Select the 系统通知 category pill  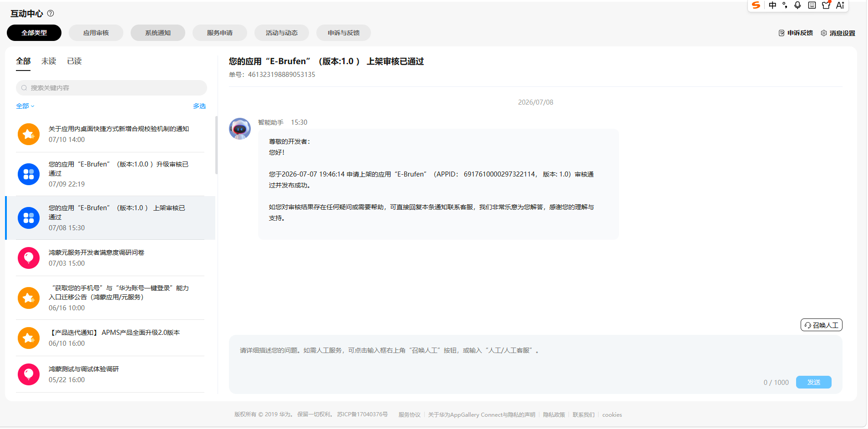coord(158,33)
